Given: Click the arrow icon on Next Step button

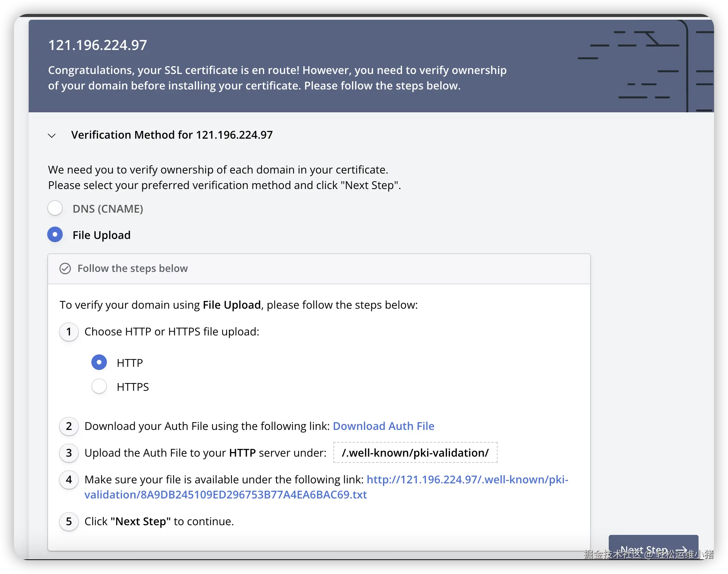Looking at the screenshot, I should (682, 550).
